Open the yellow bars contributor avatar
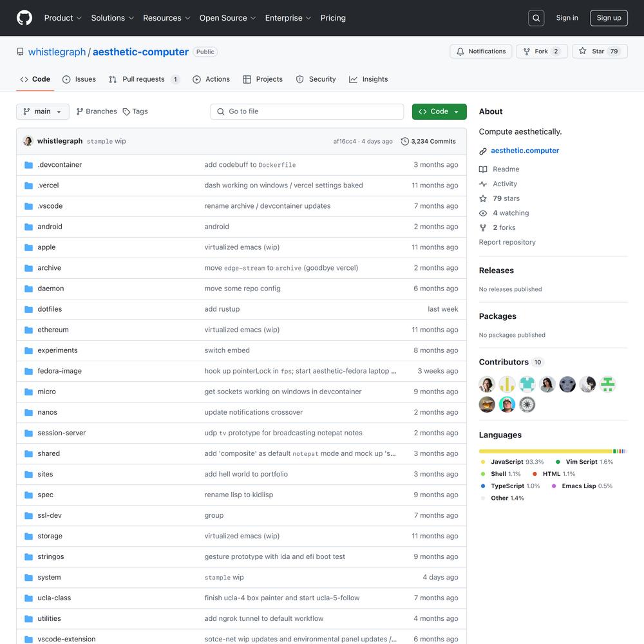 pos(507,384)
